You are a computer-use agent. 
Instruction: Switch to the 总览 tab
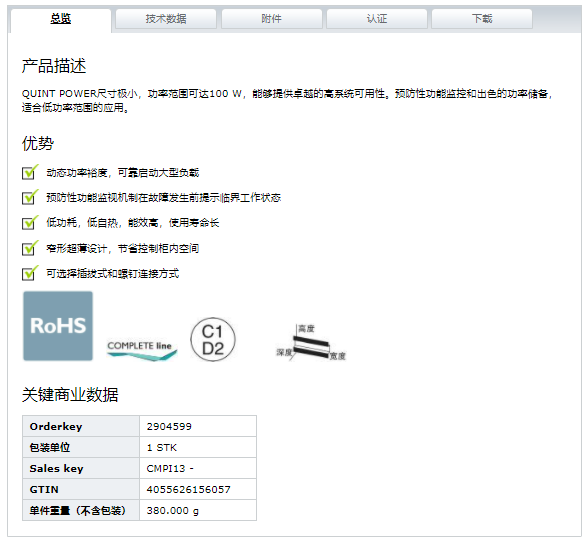tap(61, 19)
